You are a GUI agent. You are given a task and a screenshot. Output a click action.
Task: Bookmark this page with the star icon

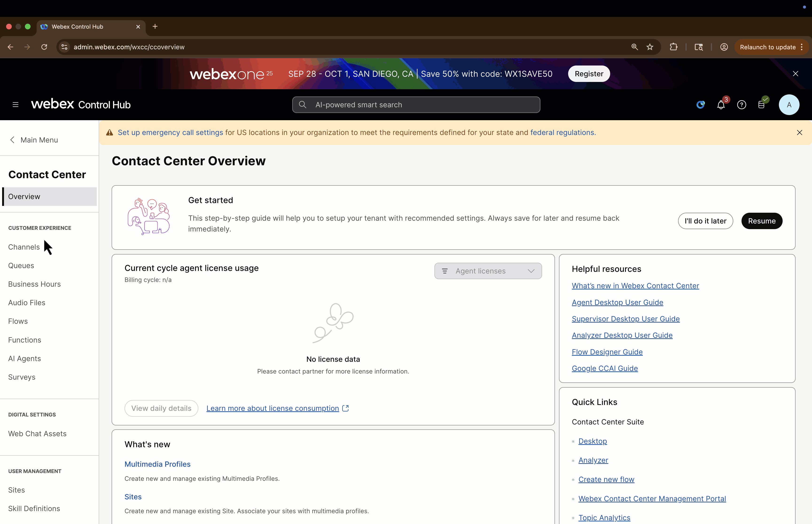point(650,47)
